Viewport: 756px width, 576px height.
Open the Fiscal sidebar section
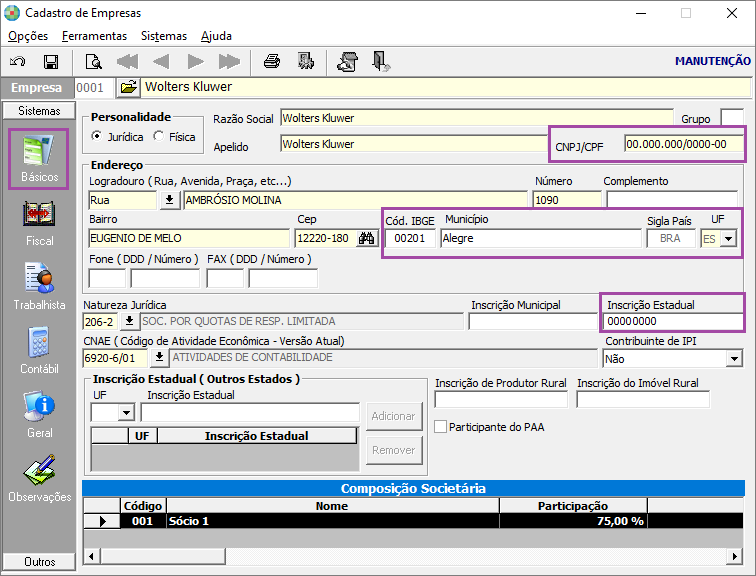click(39, 223)
